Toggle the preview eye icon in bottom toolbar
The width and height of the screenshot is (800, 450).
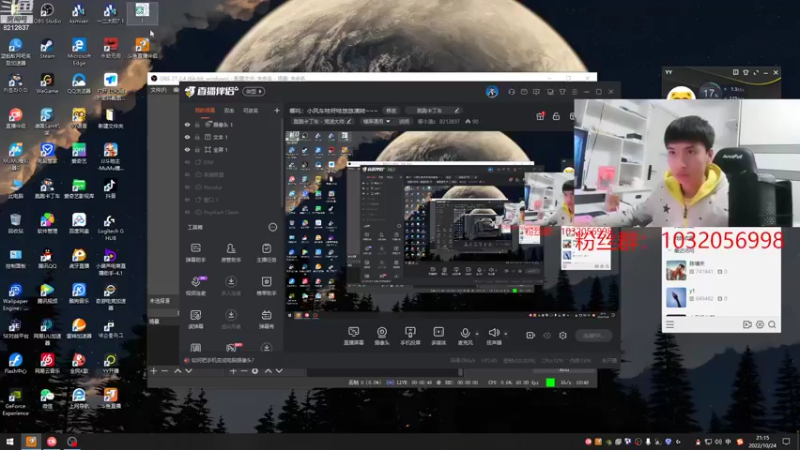[547, 335]
